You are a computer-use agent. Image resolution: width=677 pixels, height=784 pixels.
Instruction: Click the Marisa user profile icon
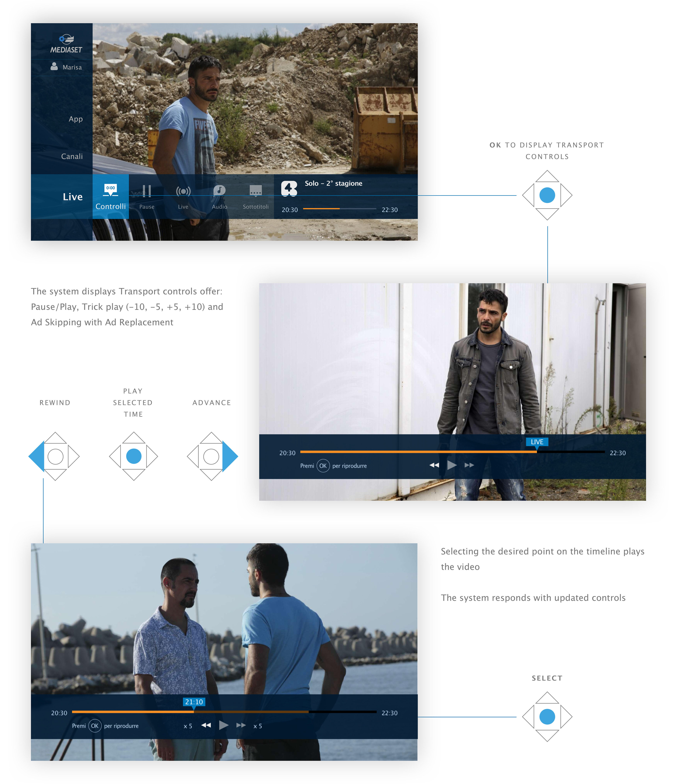coord(54,67)
